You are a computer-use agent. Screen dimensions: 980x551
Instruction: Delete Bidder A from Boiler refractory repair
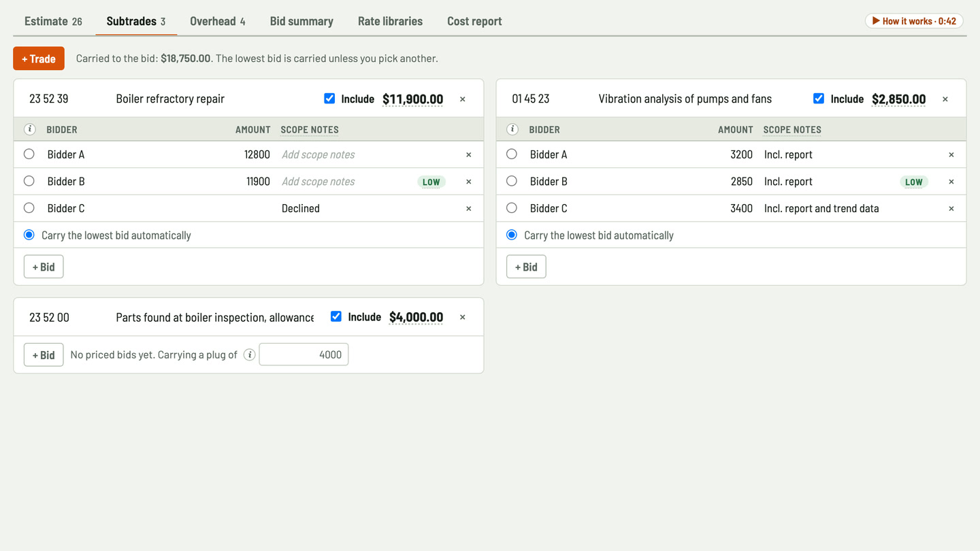click(469, 154)
